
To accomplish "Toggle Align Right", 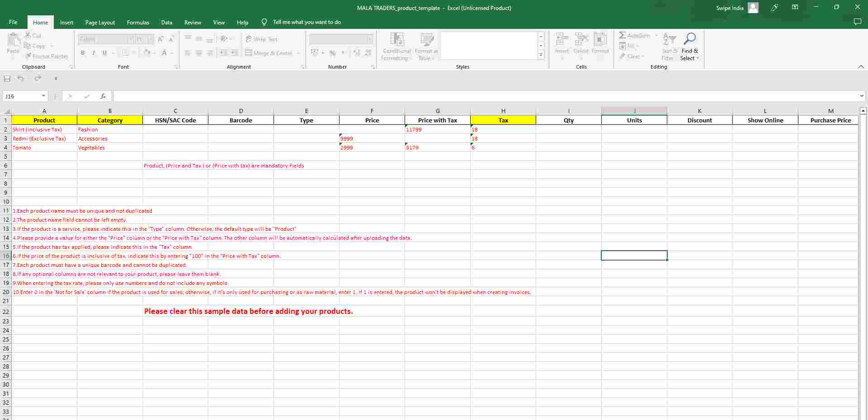I will click(x=210, y=53).
